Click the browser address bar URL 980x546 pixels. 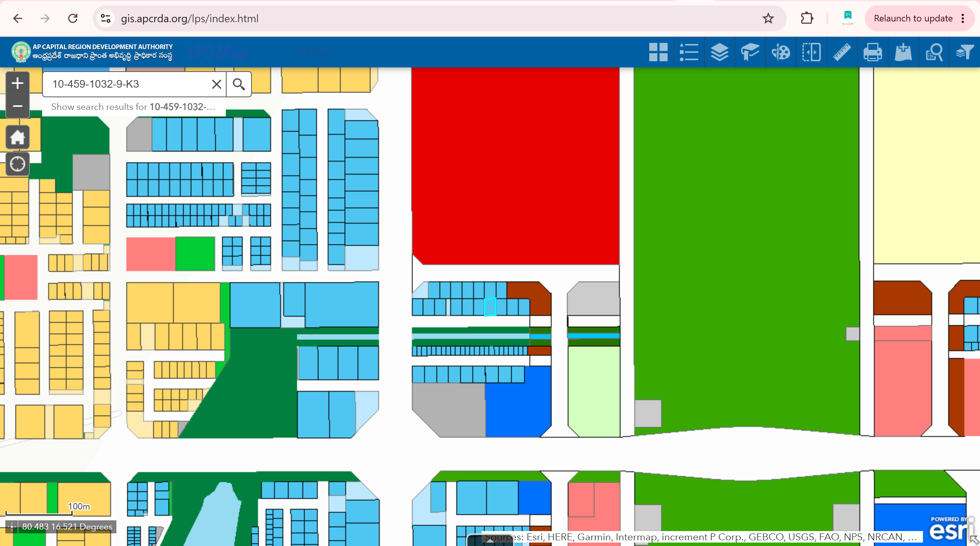189,18
